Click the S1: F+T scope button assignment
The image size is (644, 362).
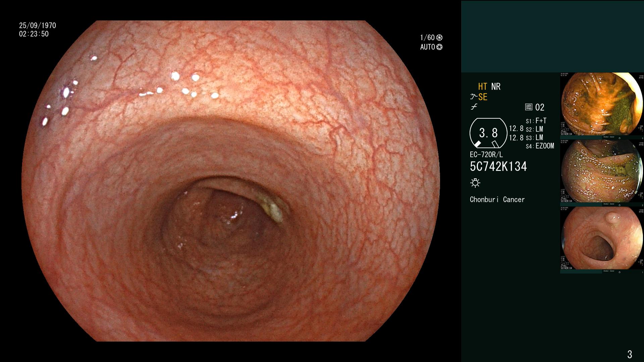(x=536, y=121)
